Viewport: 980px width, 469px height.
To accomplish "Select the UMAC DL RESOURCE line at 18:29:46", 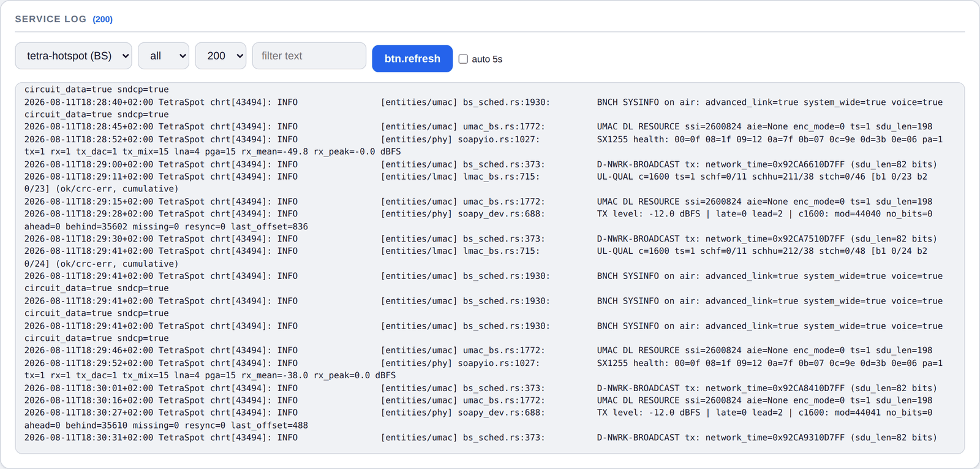I will (478, 351).
